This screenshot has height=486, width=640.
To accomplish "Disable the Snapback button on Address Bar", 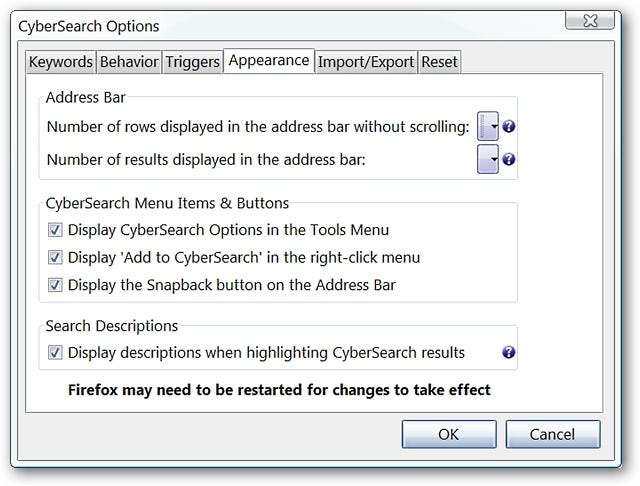I will pos(56,285).
